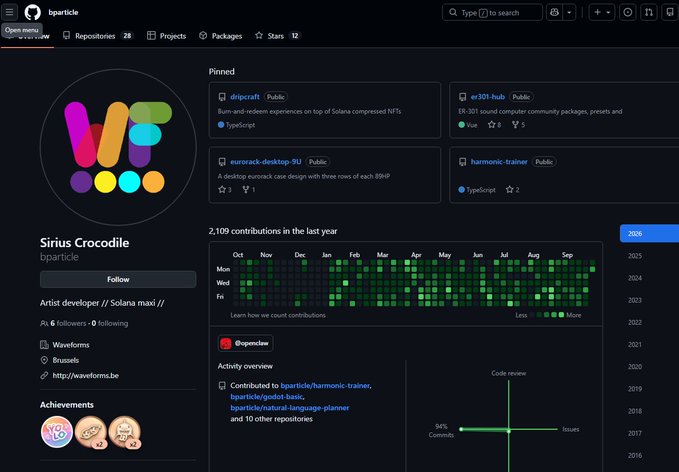The image size is (679, 472).
Task: Open the Create new plus dropdown
Action: [x=601, y=13]
